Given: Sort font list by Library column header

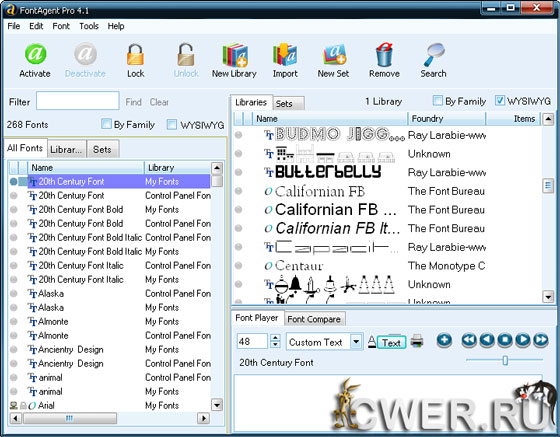Looking at the screenshot, I should coord(177,167).
